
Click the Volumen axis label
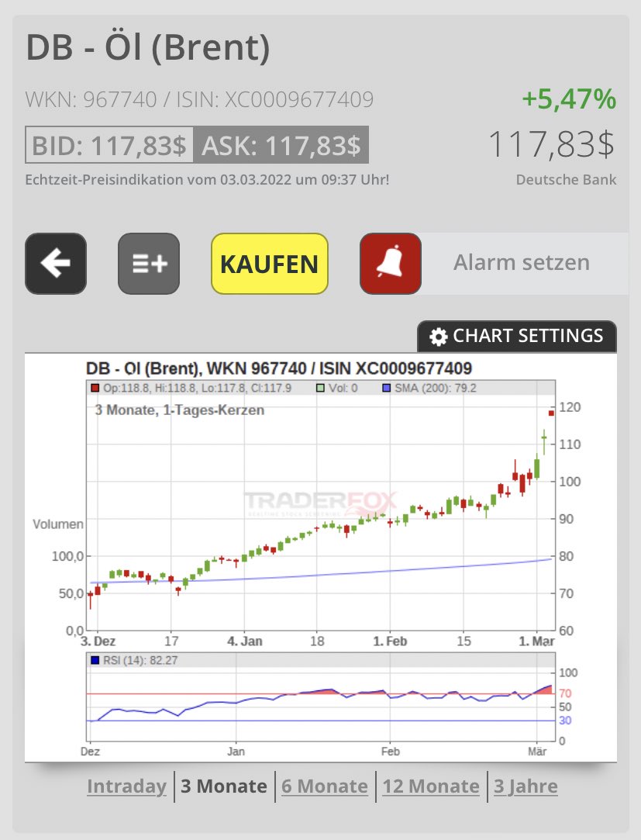coord(58,524)
